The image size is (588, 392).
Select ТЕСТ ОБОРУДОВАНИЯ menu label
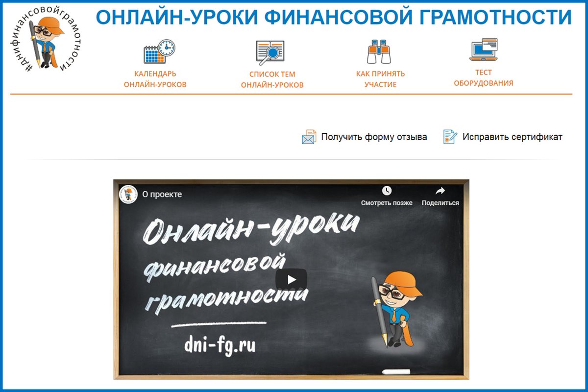[483, 78]
